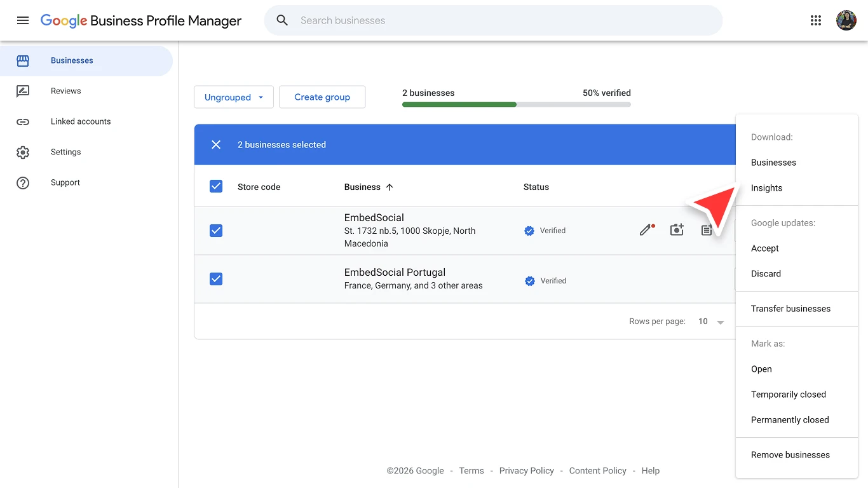
Task: Click '50% verified' label
Action: [607, 93]
